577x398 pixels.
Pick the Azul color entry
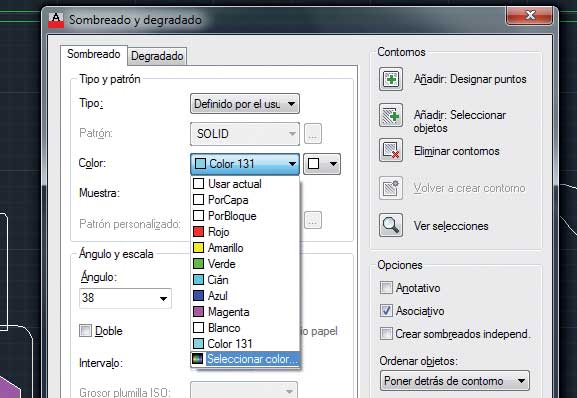pyautogui.click(x=245, y=296)
